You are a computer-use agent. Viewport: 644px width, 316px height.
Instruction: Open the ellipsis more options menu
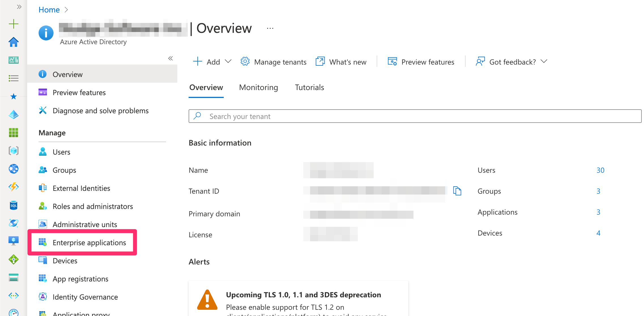(x=270, y=28)
